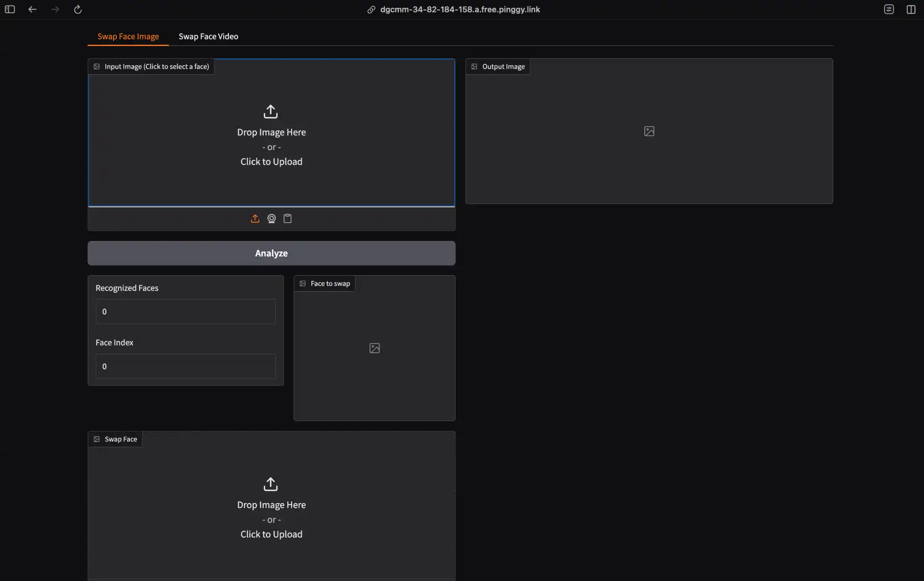This screenshot has width=924, height=581.
Task: Click the paste-from-clipboard icon
Action: pyautogui.click(x=287, y=219)
